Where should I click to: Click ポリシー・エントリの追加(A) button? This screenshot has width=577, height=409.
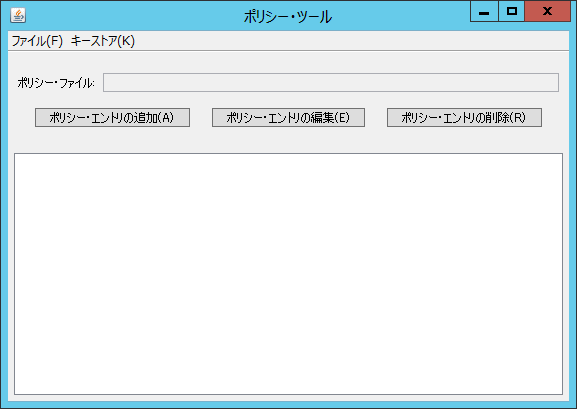coord(112,117)
